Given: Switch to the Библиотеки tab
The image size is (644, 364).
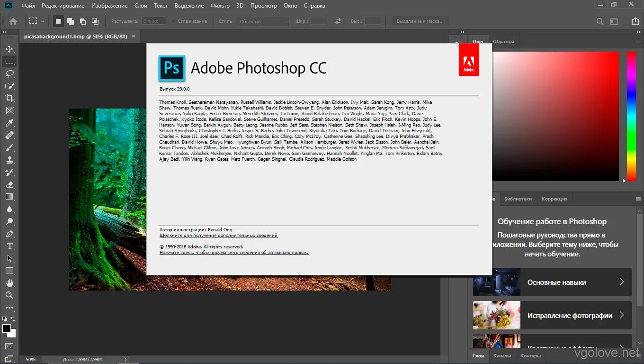Looking at the screenshot, I should tap(518, 199).
